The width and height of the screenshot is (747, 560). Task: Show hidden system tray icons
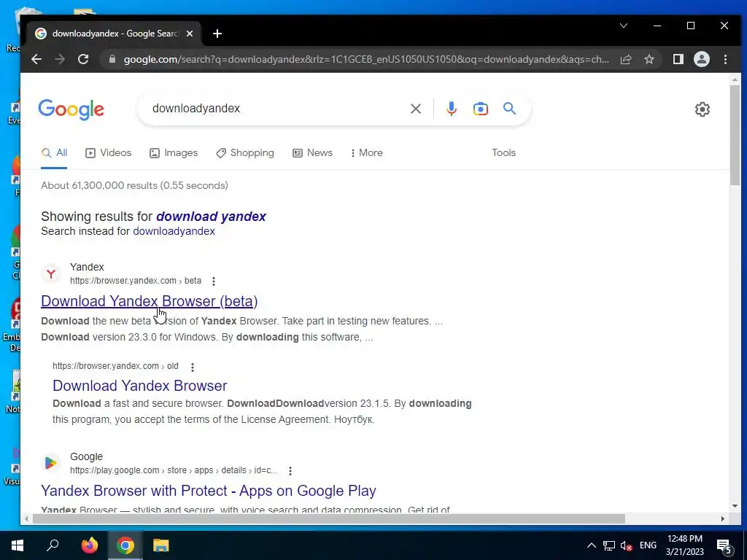591,545
